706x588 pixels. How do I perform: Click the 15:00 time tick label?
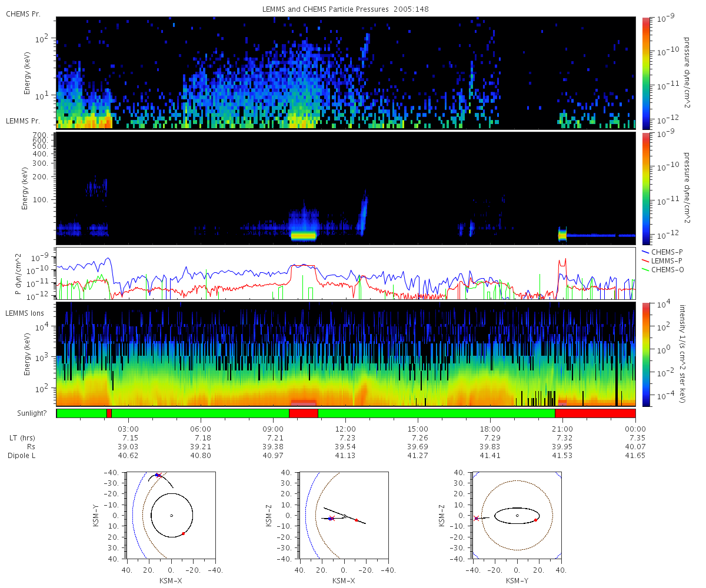(x=418, y=429)
